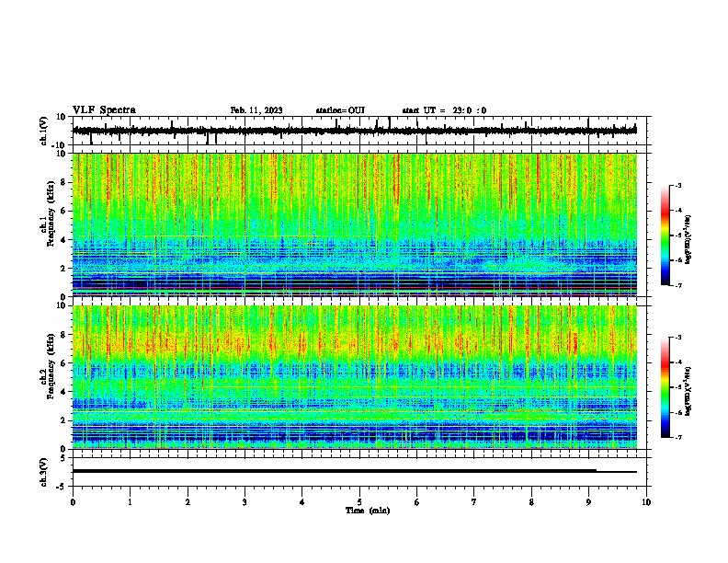
Task: Click the 'start UT = 23:0 :0' text
Action: click(x=444, y=110)
